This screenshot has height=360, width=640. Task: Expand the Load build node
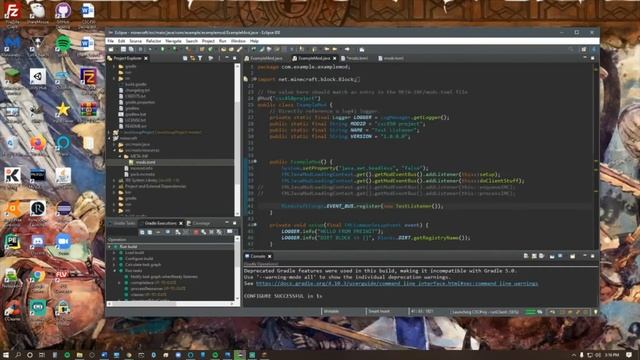pyautogui.click(x=115, y=253)
